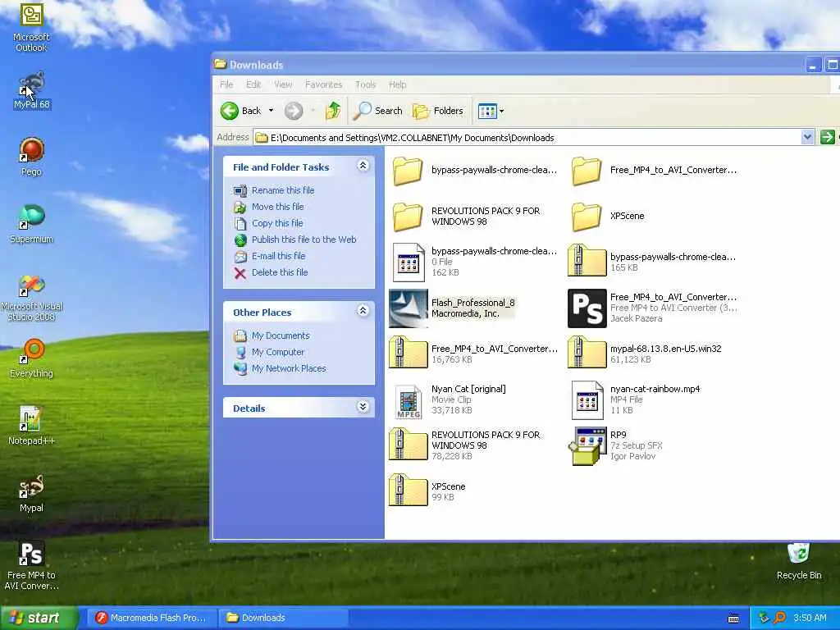Image resolution: width=840 pixels, height=630 pixels.
Task: Select the Recycle Bin icon
Action: click(x=798, y=561)
